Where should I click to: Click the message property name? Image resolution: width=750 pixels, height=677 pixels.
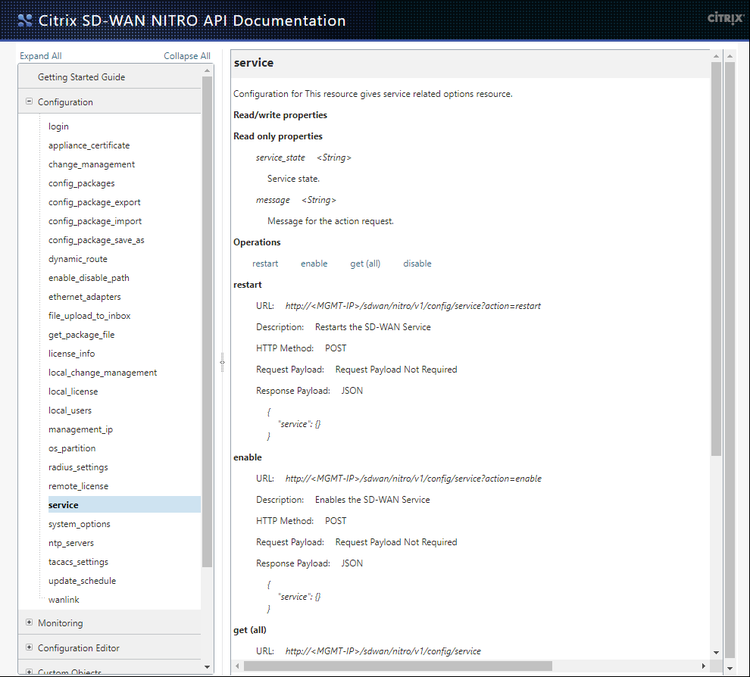click(x=273, y=200)
